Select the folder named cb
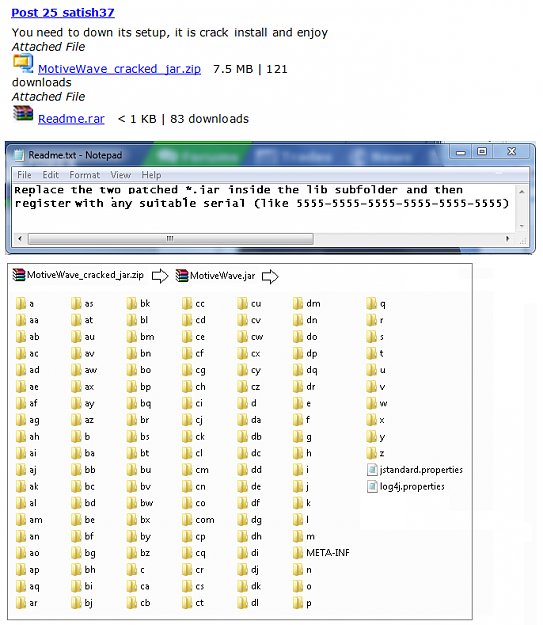The image size is (543, 625). pos(138,603)
